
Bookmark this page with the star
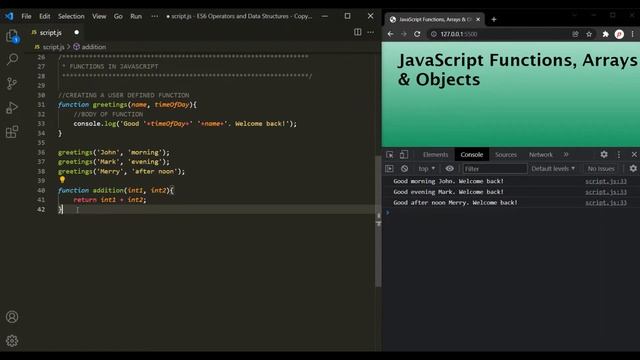click(x=589, y=34)
